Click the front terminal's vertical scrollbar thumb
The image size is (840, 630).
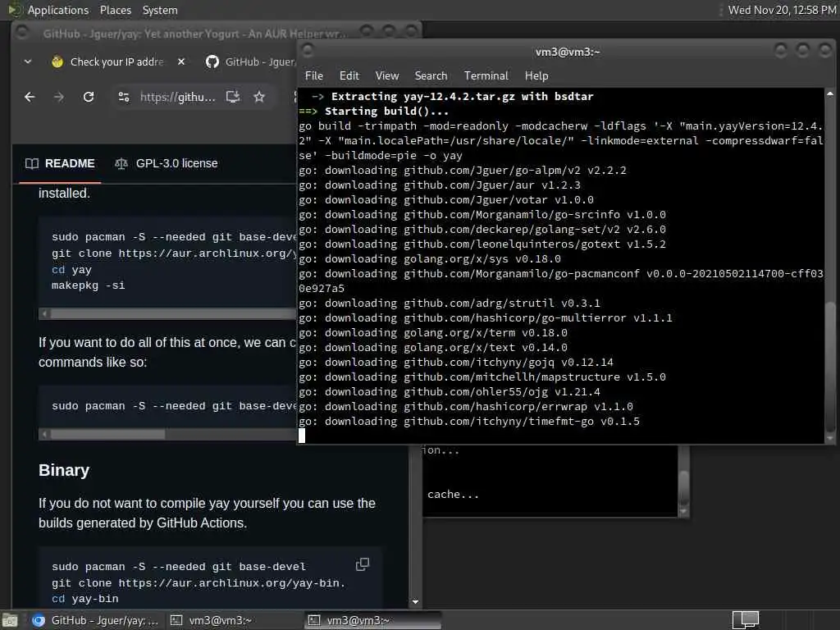coord(830,367)
